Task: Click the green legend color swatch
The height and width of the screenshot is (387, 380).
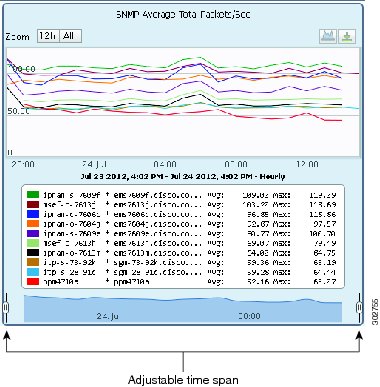Action: click(x=33, y=195)
